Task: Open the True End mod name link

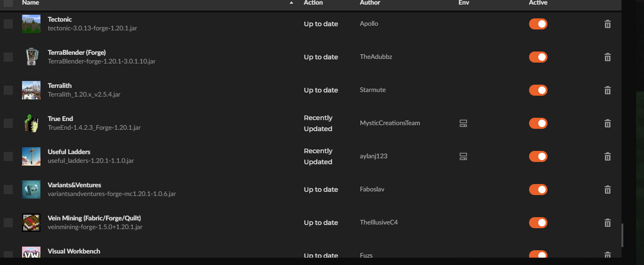Action: pos(60,119)
